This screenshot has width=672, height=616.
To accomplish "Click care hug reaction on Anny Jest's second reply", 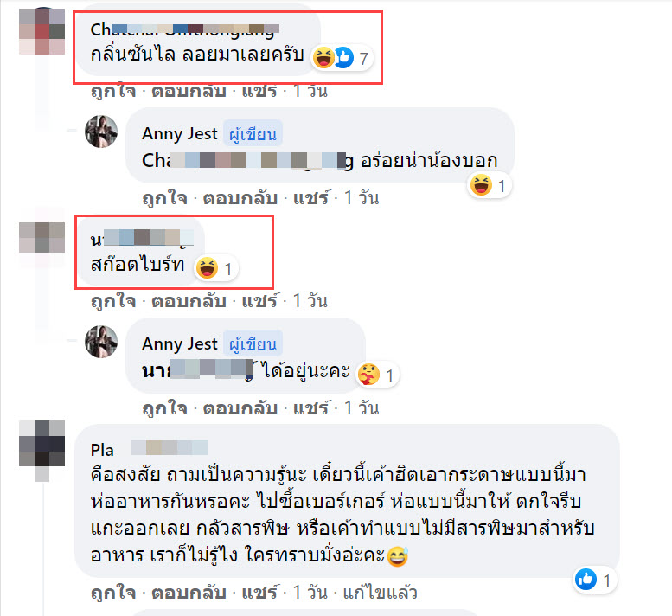I will point(368,375).
